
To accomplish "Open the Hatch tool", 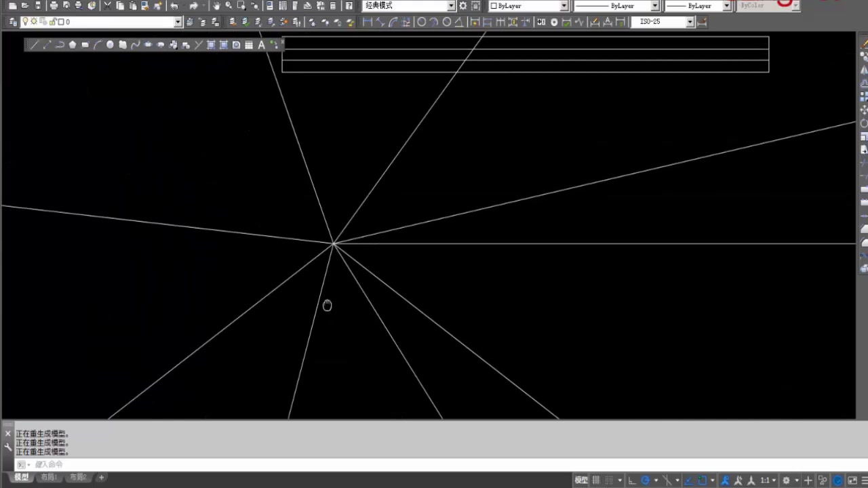I will (211, 45).
